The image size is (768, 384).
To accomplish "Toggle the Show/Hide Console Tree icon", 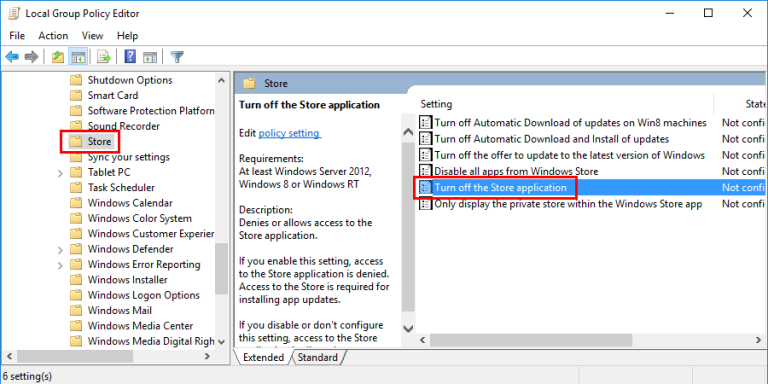I will pyautogui.click(x=78, y=57).
